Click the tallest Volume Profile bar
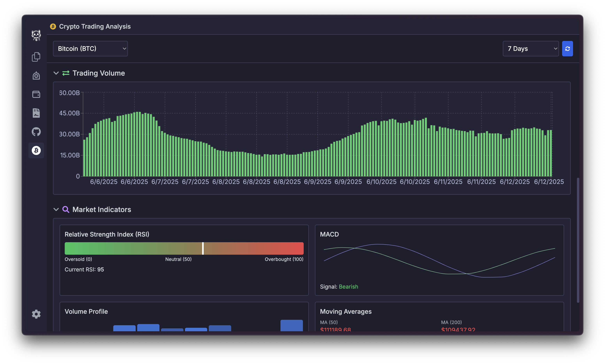The height and width of the screenshot is (364, 605). point(291,325)
